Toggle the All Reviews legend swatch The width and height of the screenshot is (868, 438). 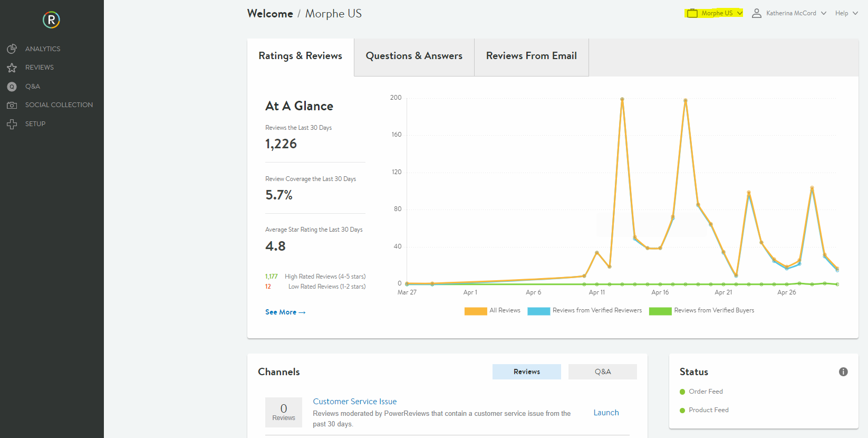[476, 311]
